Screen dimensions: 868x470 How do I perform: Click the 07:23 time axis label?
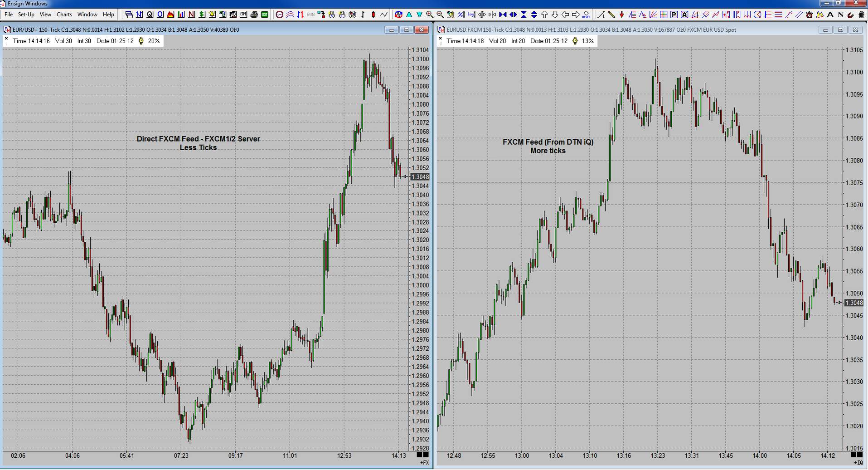point(181,455)
